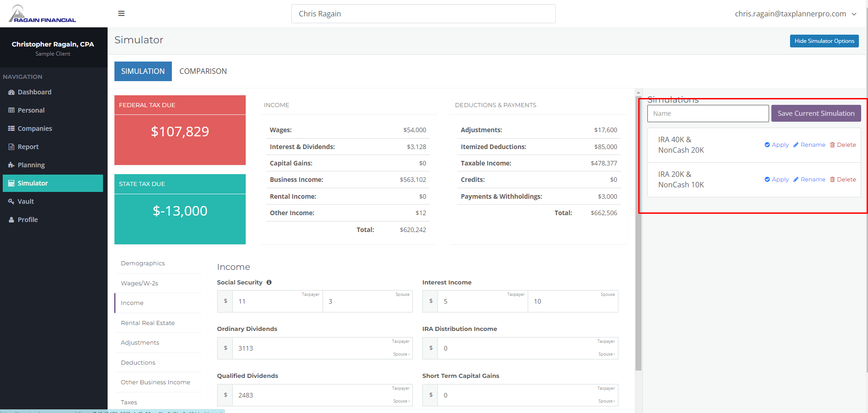Click Save Current Simulation button
The image size is (868, 413).
pos(816,114)
